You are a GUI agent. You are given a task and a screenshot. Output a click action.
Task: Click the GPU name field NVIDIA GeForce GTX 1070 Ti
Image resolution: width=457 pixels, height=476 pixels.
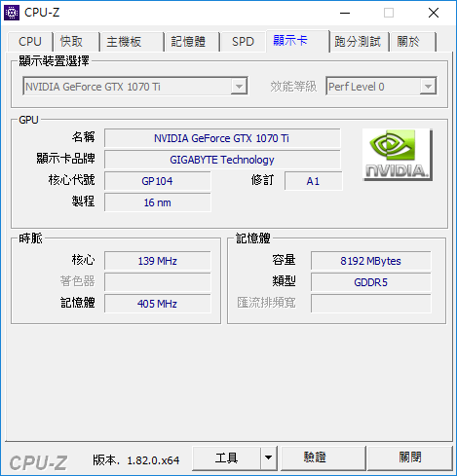click(x=222, y=138)
